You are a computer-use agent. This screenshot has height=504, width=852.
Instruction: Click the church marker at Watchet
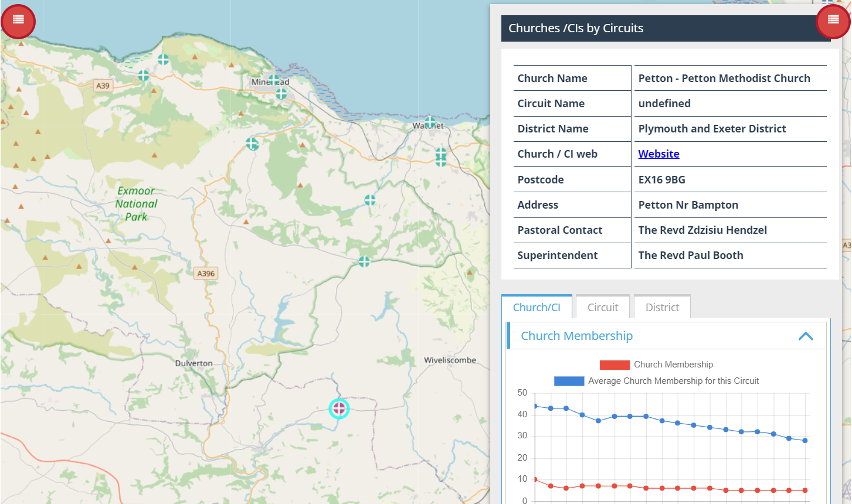pyautogui.click(x=430, y=122)
